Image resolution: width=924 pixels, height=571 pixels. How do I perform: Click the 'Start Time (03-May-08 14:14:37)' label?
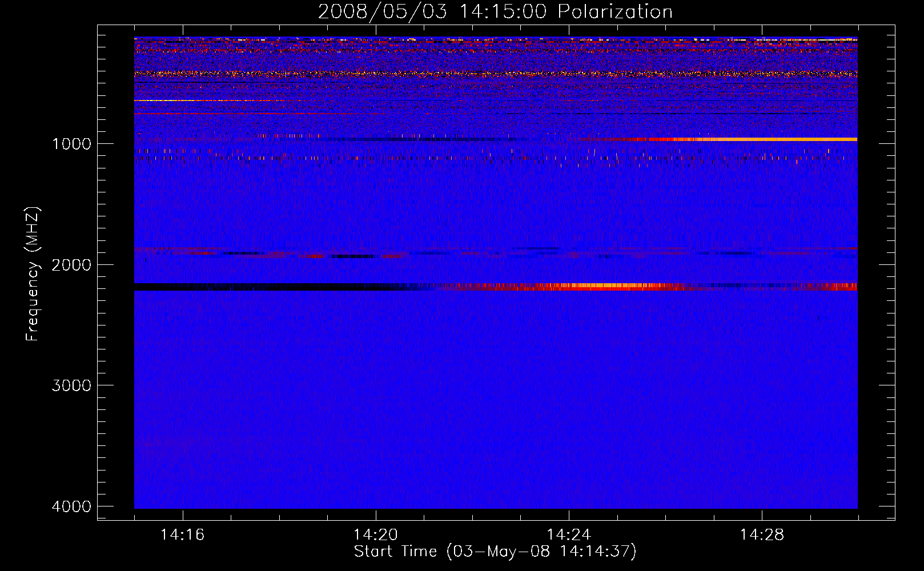point(495,552)
